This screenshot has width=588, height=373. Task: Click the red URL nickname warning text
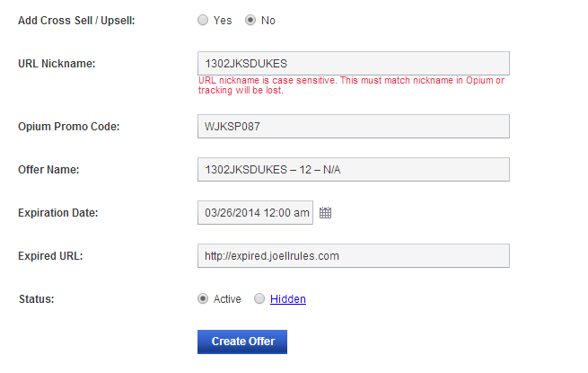click(351, 85)
